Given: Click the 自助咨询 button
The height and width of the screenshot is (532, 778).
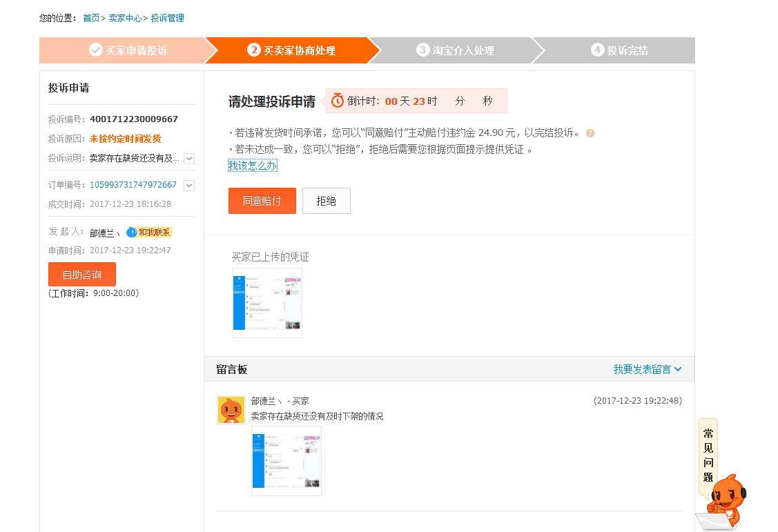Looking at the screenshot, I should [x=81, y=274].
